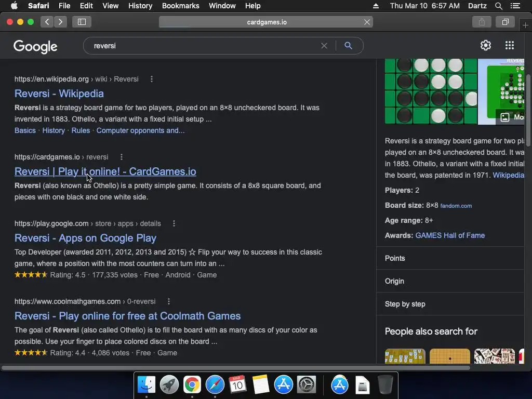Click the eject icon in menu bar

376,6
